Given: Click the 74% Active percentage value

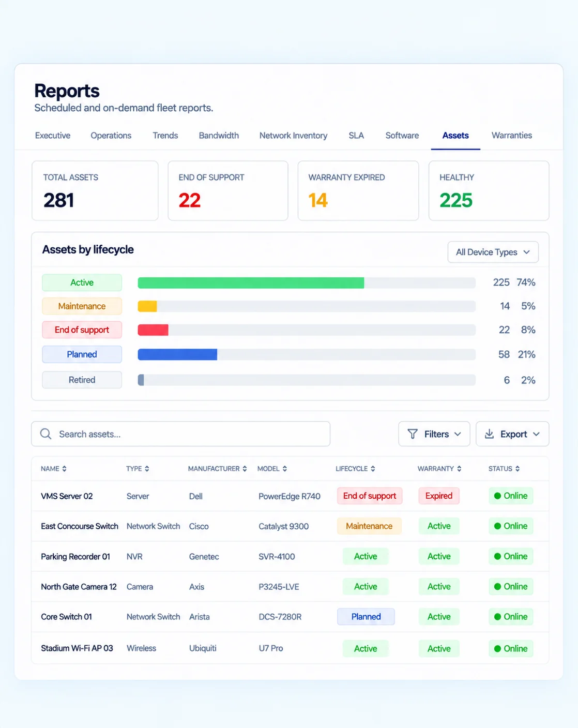Looking at the screenshot, I should (x=526, y=283).
